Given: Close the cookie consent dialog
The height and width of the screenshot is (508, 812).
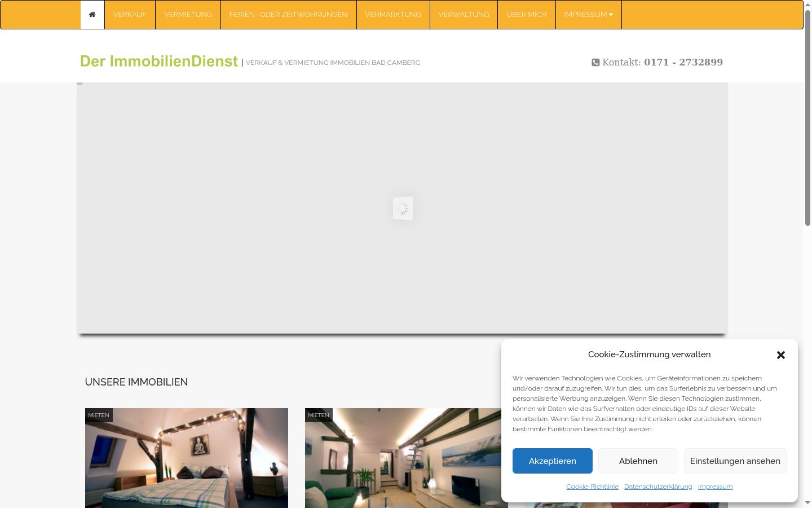Looking at the screenshot, I should pos(781,355).
